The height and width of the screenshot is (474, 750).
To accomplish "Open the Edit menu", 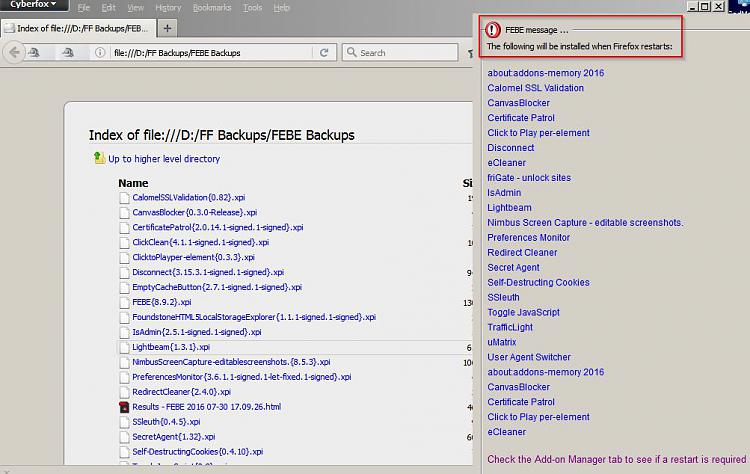I will 109,8.
